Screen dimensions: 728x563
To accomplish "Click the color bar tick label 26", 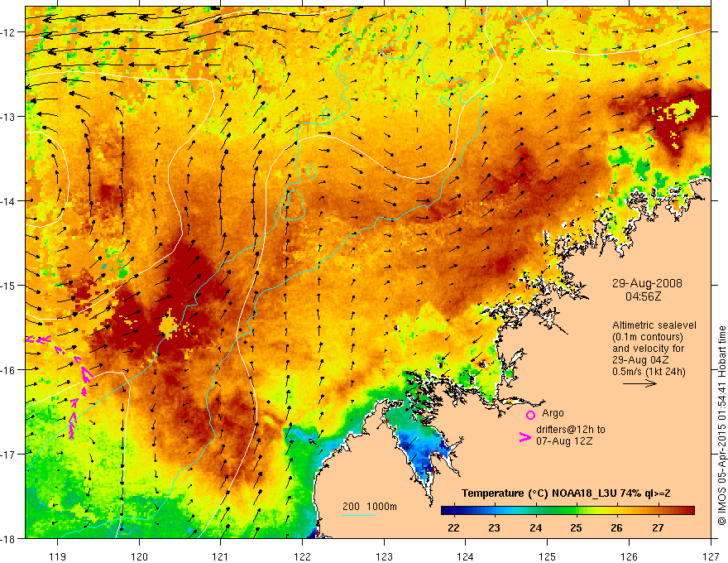I will point(616,527).
